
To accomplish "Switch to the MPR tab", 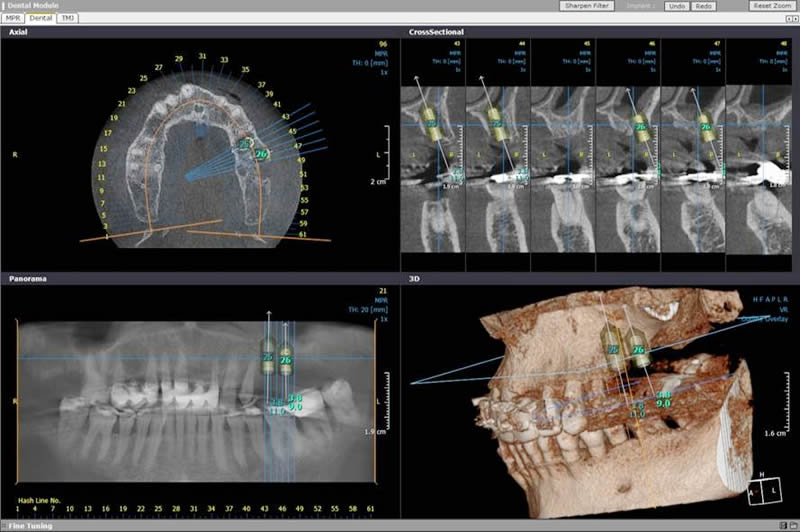I will [x=13, y=18].
